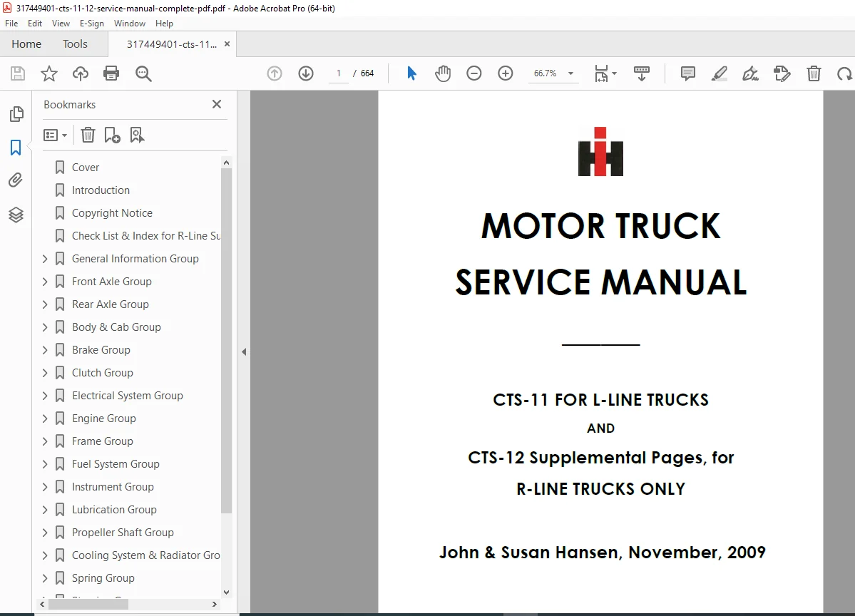This screenshot has height=616, width=855.
Task: Delete the selected bookmark trash button
Action: coord(88,135)
